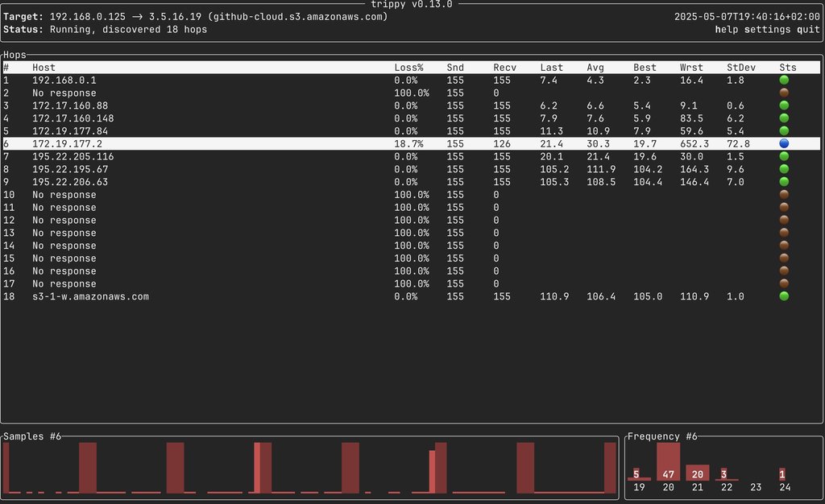825x504 pixels.
Task: Click the green status dot for 172.17.160.148
Action: [784, 118]
